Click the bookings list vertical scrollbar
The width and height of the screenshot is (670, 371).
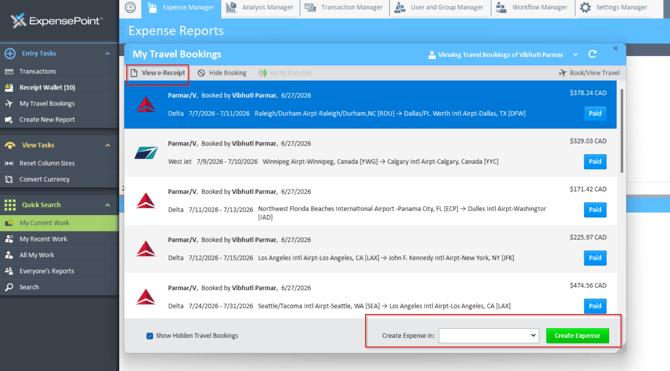pos(621,131)
